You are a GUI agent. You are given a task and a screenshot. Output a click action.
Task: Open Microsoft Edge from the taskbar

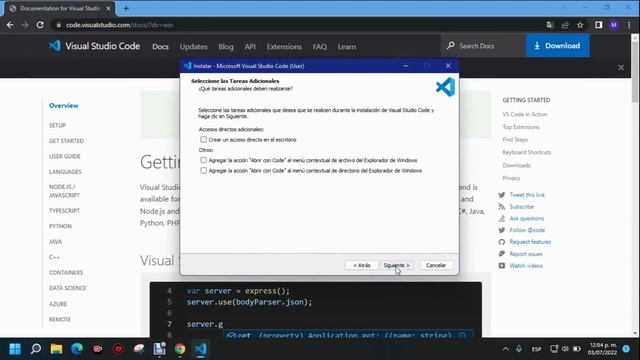click(x=77, y=349)
